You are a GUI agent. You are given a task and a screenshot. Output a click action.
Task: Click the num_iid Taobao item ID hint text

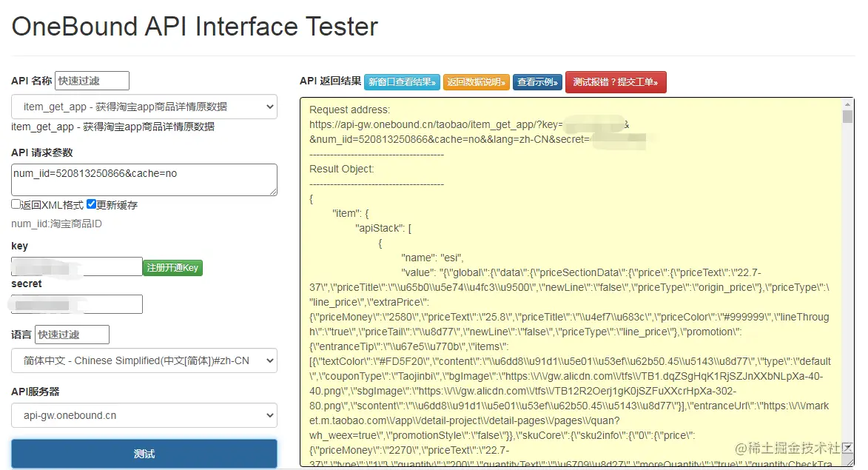(x=56, y=224)
